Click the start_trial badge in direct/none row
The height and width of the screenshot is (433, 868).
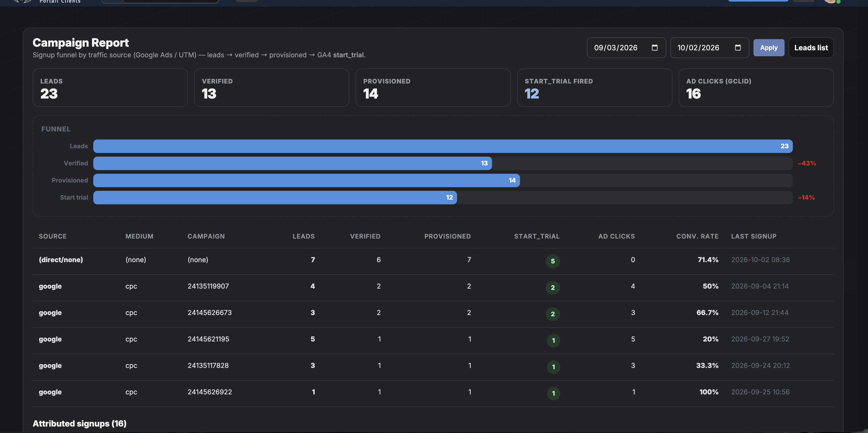pos(553,261)
